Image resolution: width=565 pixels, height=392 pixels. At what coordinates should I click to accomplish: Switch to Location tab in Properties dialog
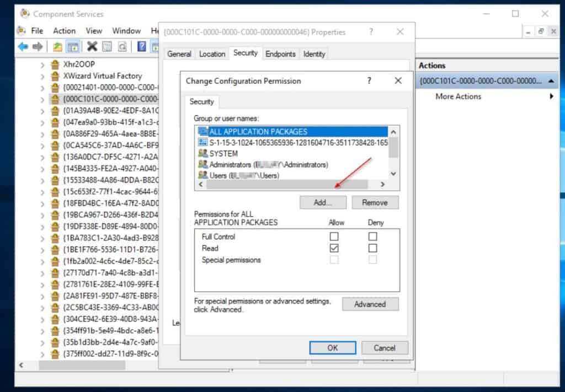click(212, 54)
